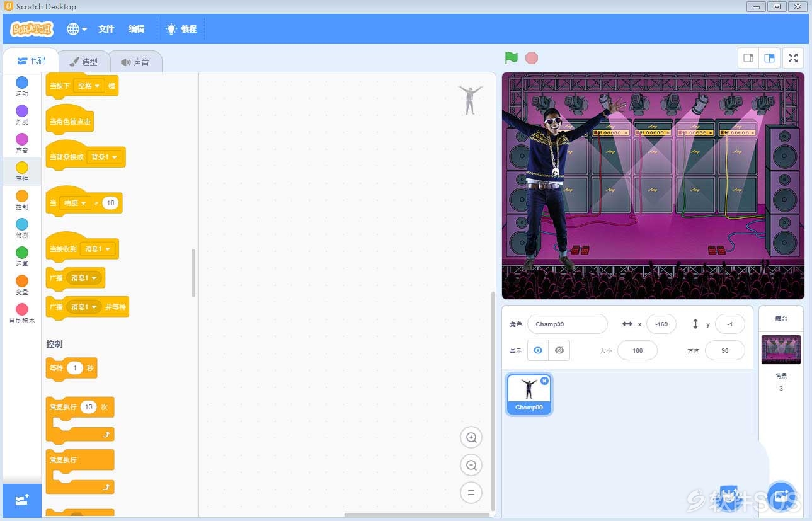Click the red stop button

(x=532, y=58)
